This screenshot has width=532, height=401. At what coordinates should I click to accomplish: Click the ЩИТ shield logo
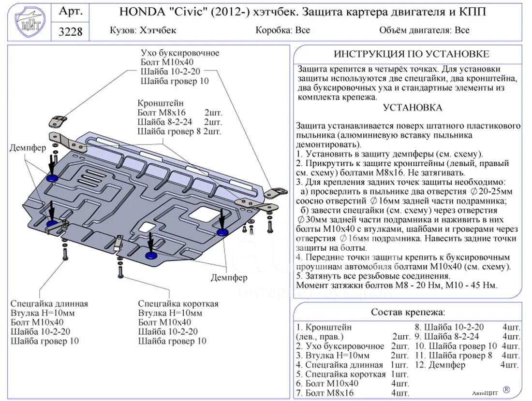(30, 22)
